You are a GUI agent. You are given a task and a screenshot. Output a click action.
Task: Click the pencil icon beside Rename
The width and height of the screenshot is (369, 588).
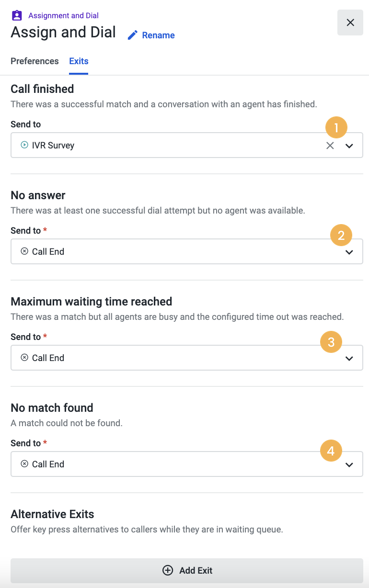tap(133, 35)
